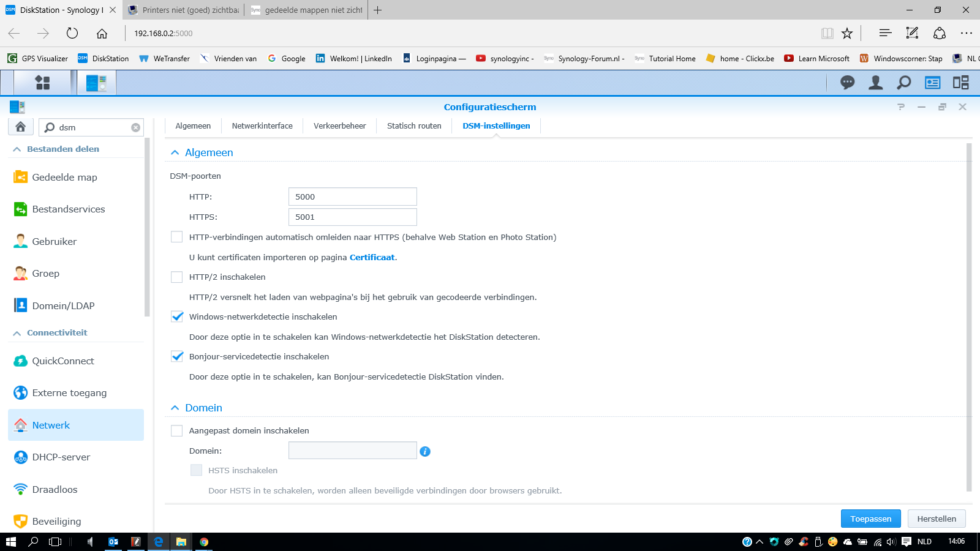Screen dimensions: 980x551
Task: Disable Windows-netwerkdetectie checkbox
Action: coord(177,317)
